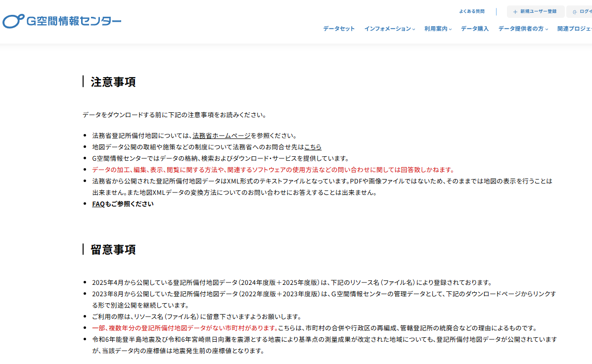592x364 pixels.
Task: Click the 新規ユーザー登録 button
Action: tap(535, 11)
